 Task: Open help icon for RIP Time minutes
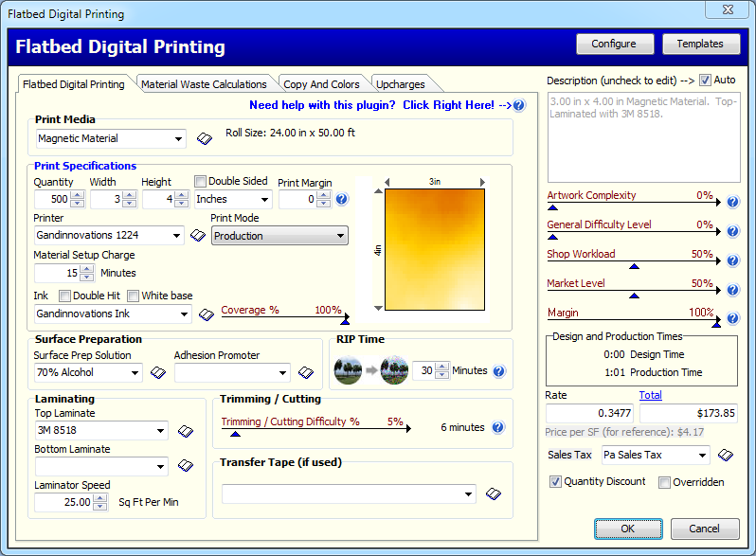pyautogui.click(x=499, y=371)
